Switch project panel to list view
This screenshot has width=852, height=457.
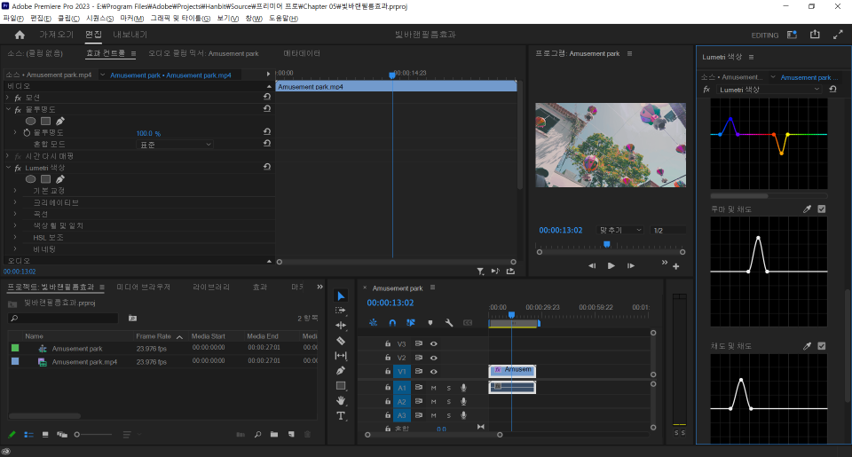(x=29, y=435)
